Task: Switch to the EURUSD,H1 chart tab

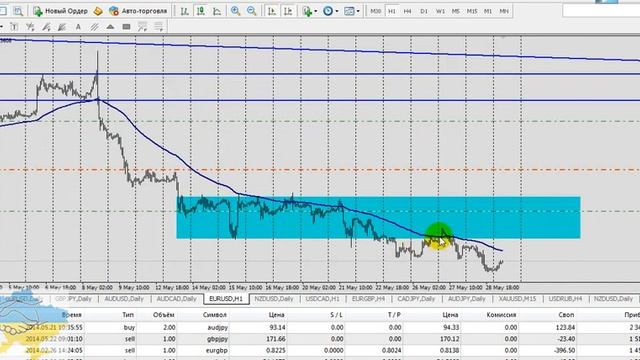Action: [226, 299]
